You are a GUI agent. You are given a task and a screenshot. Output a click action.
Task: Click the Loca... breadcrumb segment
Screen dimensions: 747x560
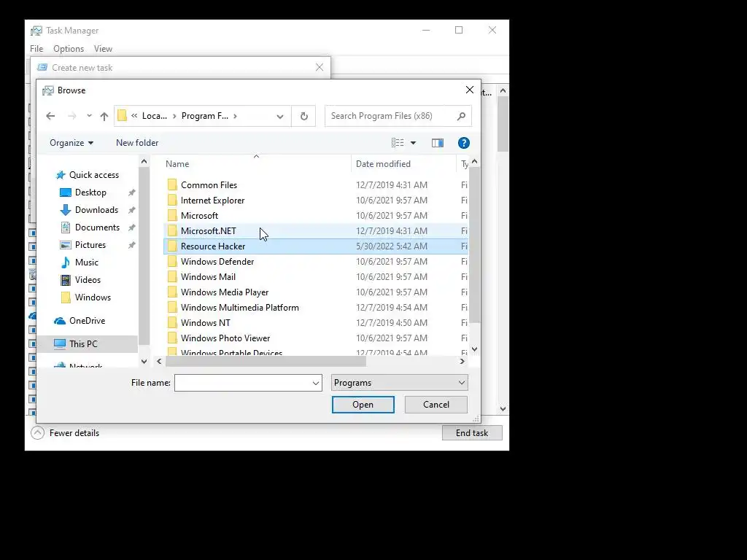pyautogui.click(x=155, y=116)
